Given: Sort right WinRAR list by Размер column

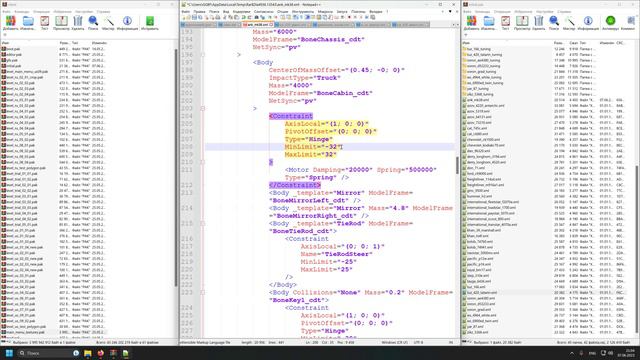Looking at the screenshot, I should point(558,43).
